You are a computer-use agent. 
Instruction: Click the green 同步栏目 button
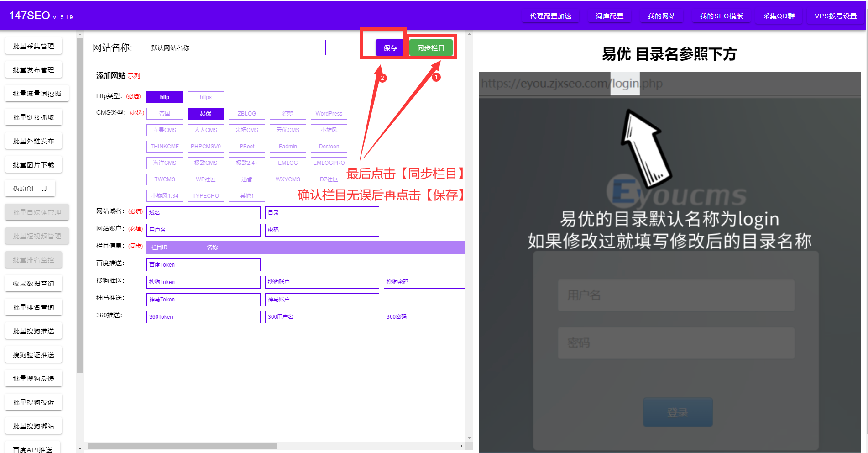click(431, 48)
